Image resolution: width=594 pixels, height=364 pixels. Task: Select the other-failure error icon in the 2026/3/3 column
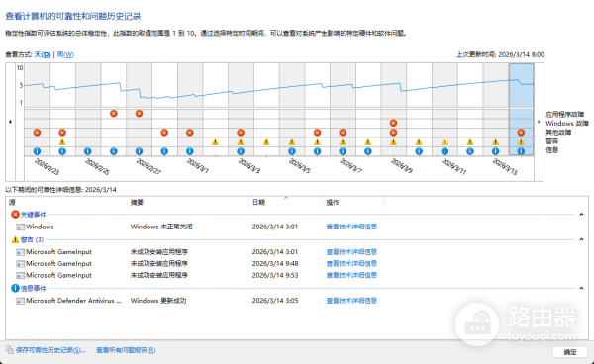[241, 133]
